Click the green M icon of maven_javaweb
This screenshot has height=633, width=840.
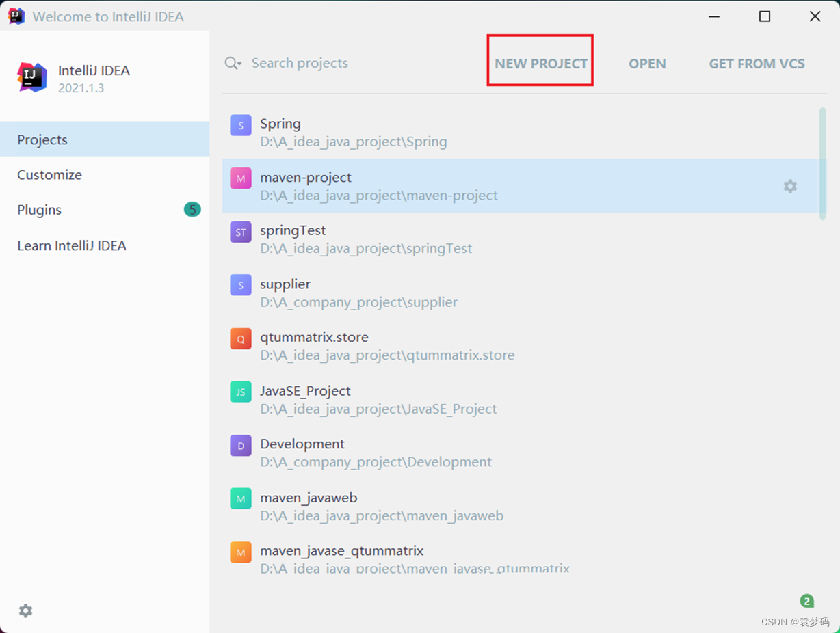[241, 499]
